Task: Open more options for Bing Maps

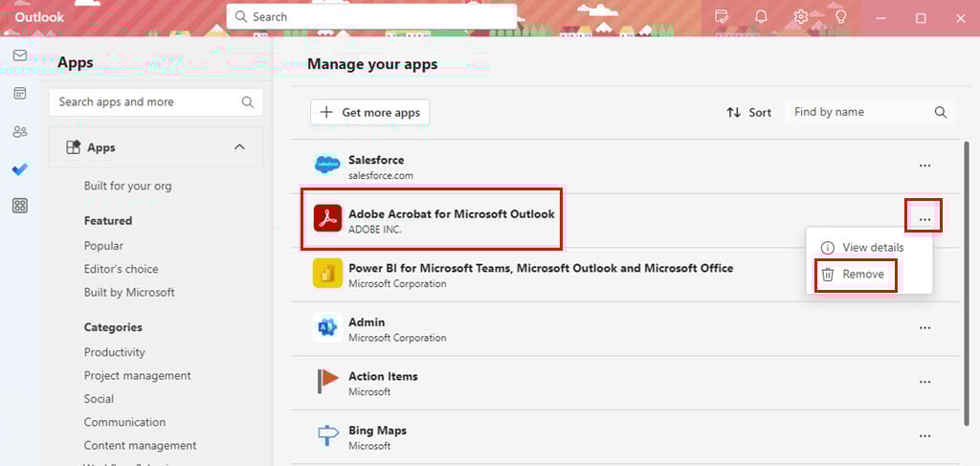Action: point(925,436)
